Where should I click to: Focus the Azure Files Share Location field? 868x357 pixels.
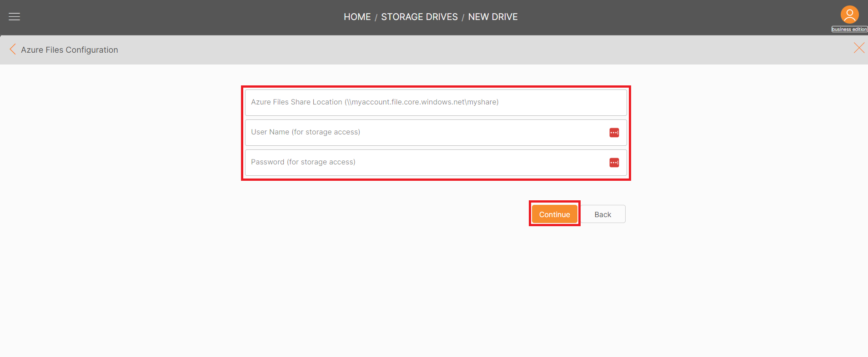[436, 102]
